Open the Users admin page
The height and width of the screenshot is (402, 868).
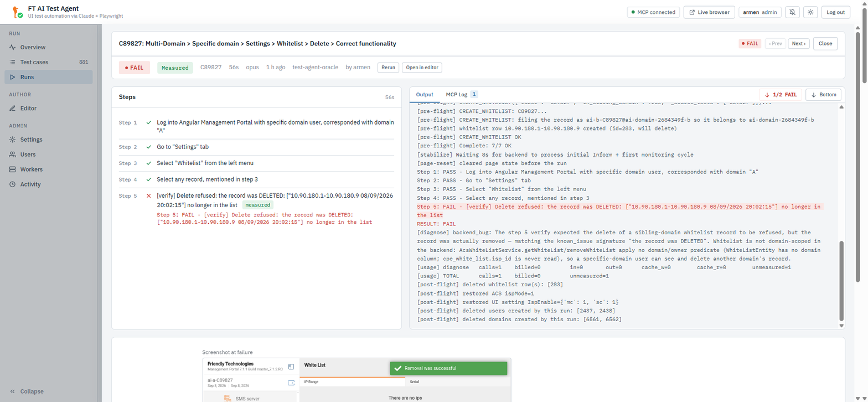click(x=49, y=154)
